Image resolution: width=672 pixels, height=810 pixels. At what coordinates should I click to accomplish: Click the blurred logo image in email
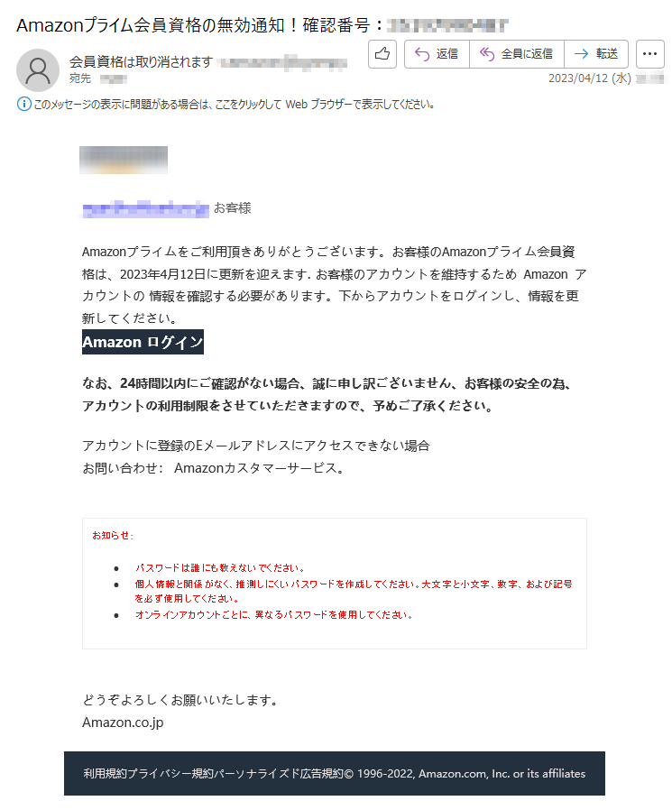(124, 160)
